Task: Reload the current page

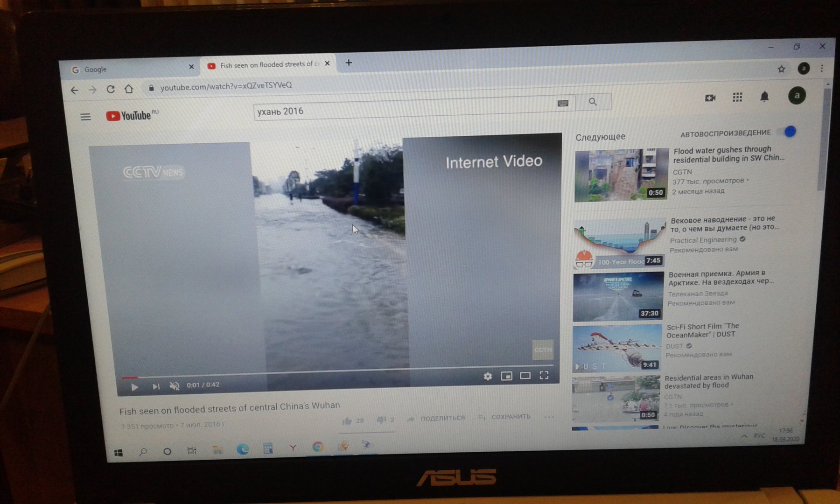Action: click(111, 89)
